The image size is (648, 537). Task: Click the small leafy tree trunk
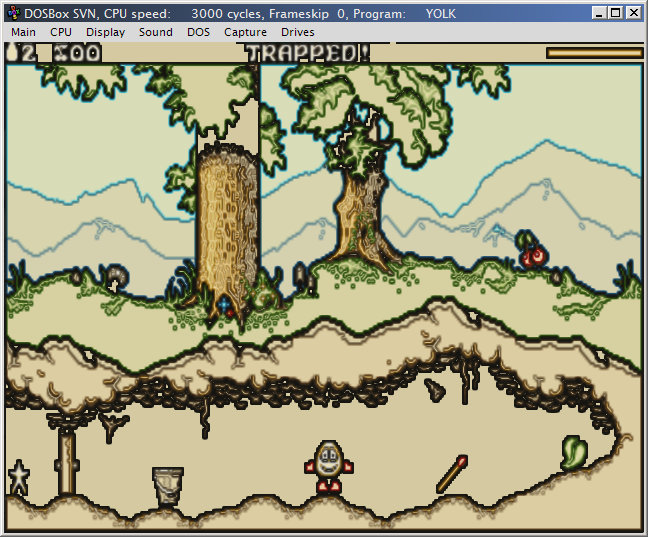point(362,217)
